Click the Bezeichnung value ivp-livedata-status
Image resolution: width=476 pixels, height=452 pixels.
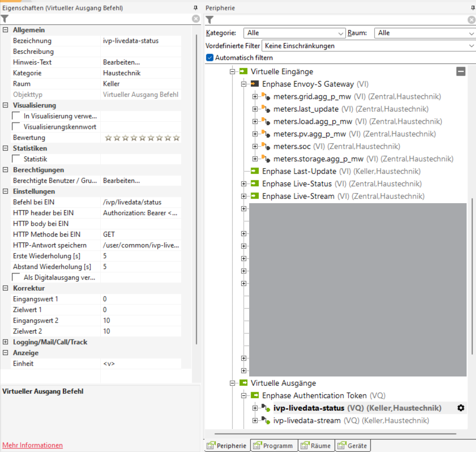coord(140,41)
